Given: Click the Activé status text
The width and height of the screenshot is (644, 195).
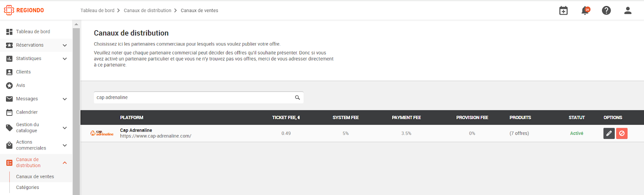Looking at the screenshot, I should point(576,133).
